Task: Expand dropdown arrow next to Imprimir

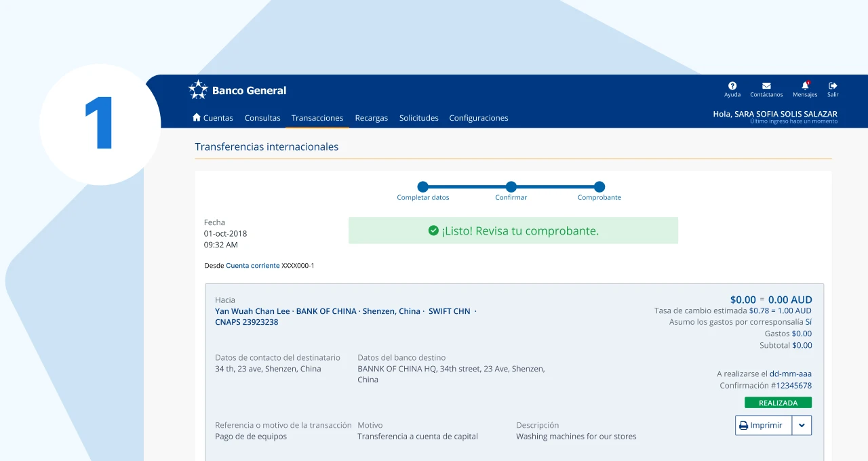Action: [802, 426]
